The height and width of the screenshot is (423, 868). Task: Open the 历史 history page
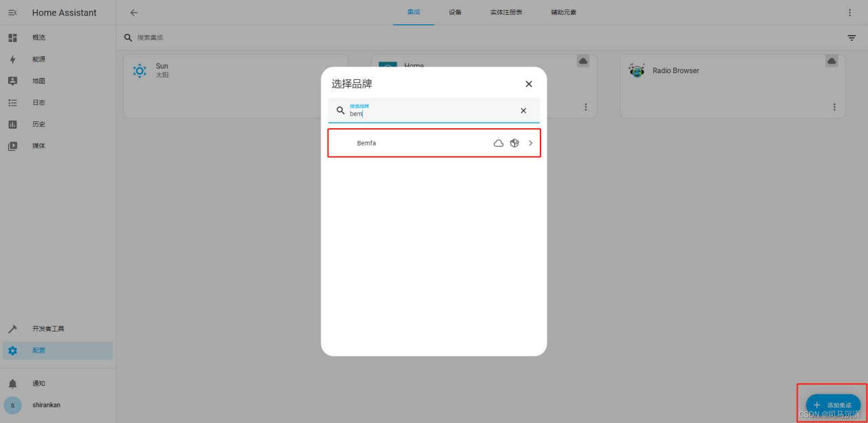click(x=58, y=124)
